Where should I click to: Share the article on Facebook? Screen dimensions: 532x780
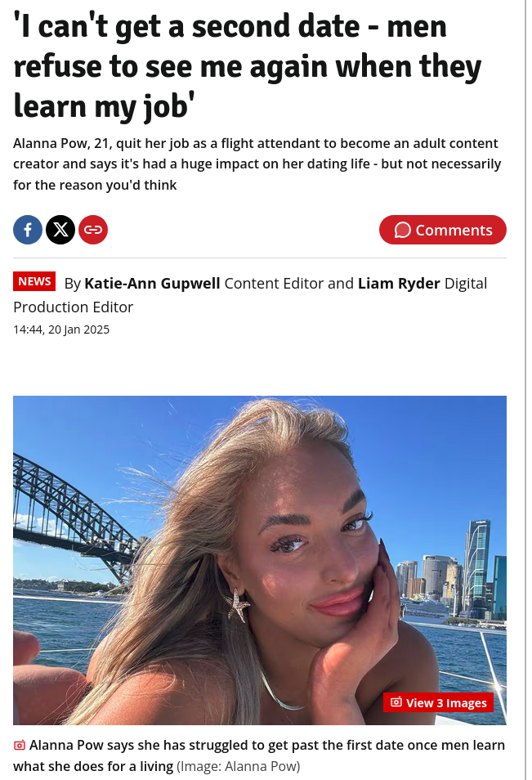pos(28,230)
